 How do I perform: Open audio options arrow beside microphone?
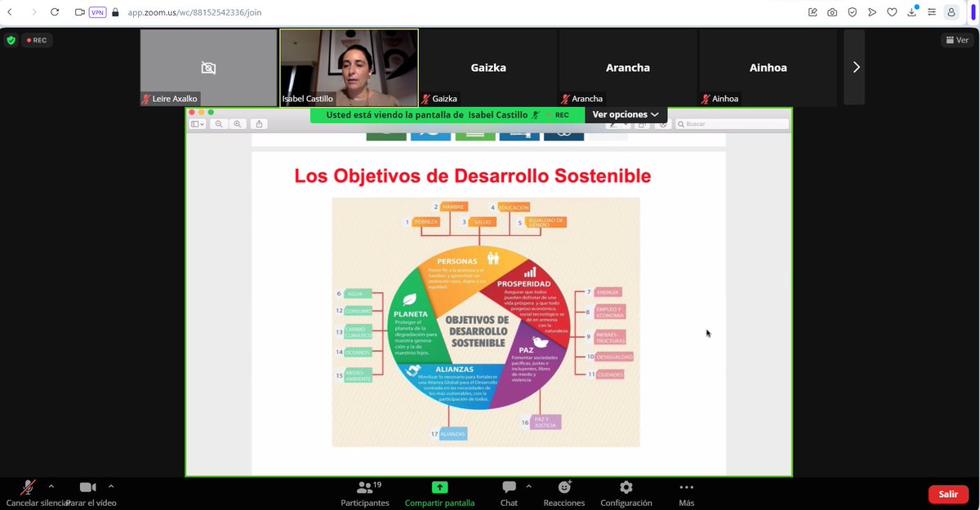[51, 486]
